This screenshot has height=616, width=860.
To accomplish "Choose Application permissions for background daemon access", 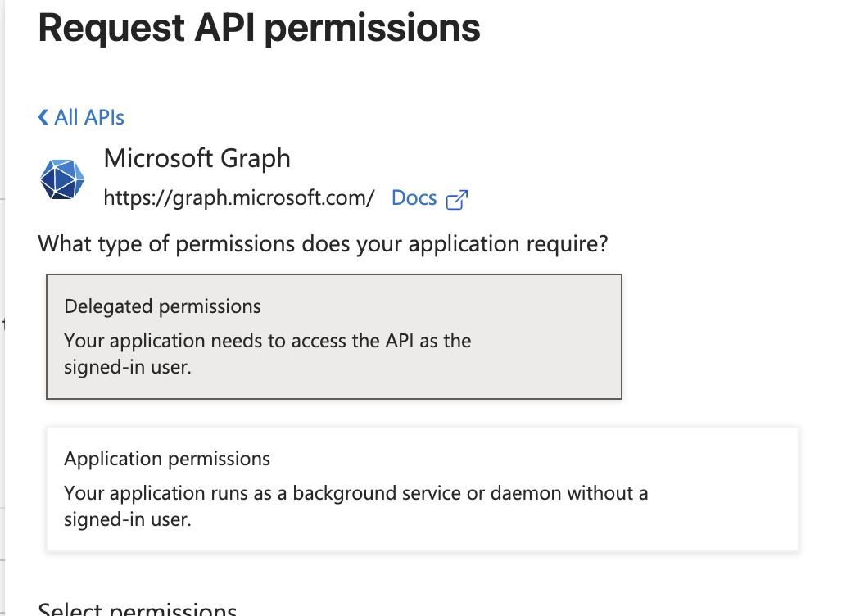I will tap(422, 487).
